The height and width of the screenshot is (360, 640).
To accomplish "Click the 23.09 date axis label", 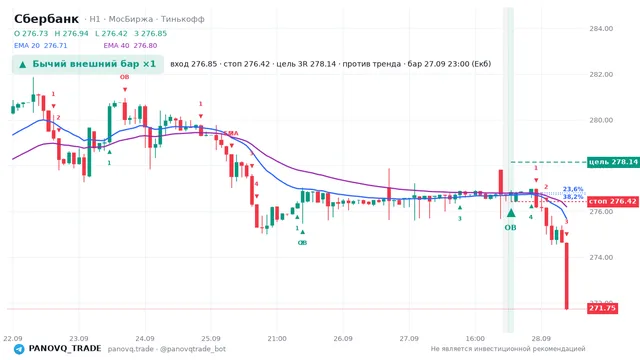I will click(x=79, y=339).
